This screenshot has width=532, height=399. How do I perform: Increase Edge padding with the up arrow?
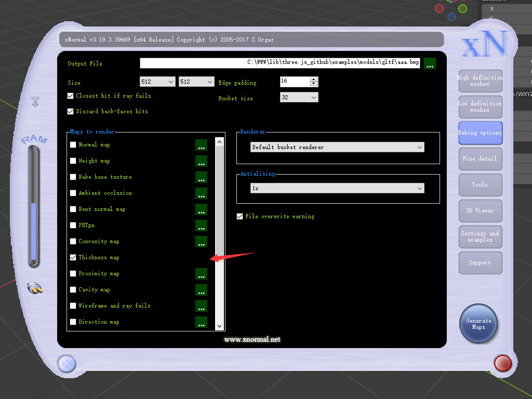(314, 79)
